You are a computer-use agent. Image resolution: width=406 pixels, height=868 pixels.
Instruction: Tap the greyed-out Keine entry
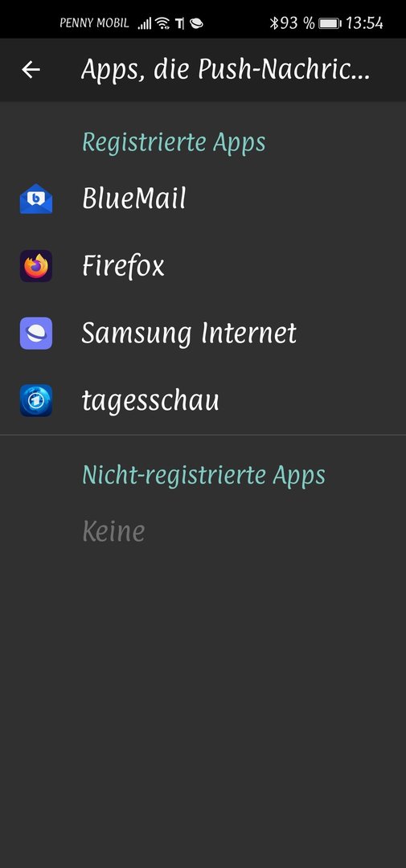click(113, 531)
